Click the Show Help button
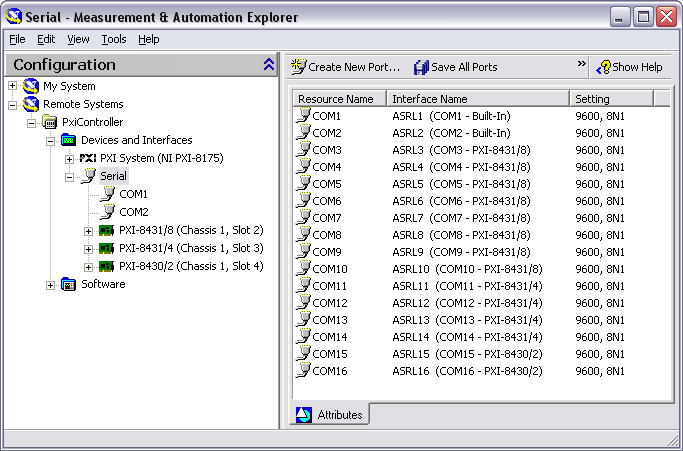The width and height of the screenshot is (683, 451). point(629,67)
